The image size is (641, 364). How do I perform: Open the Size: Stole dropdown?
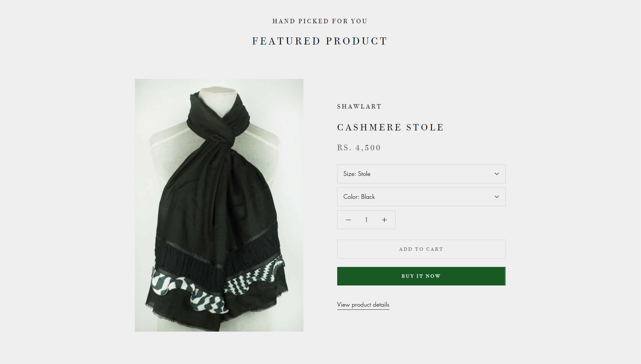(x=421, y=174)
